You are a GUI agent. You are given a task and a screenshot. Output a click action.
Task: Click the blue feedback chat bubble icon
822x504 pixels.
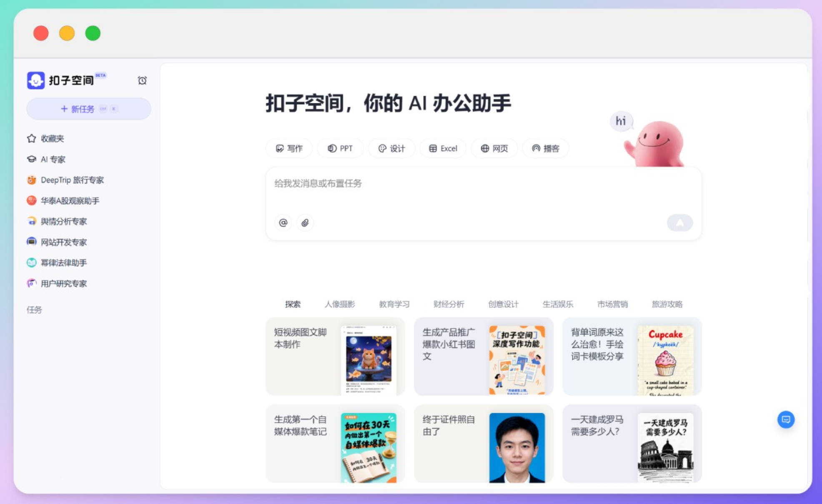pyautogui.click(x=786, y=419)
